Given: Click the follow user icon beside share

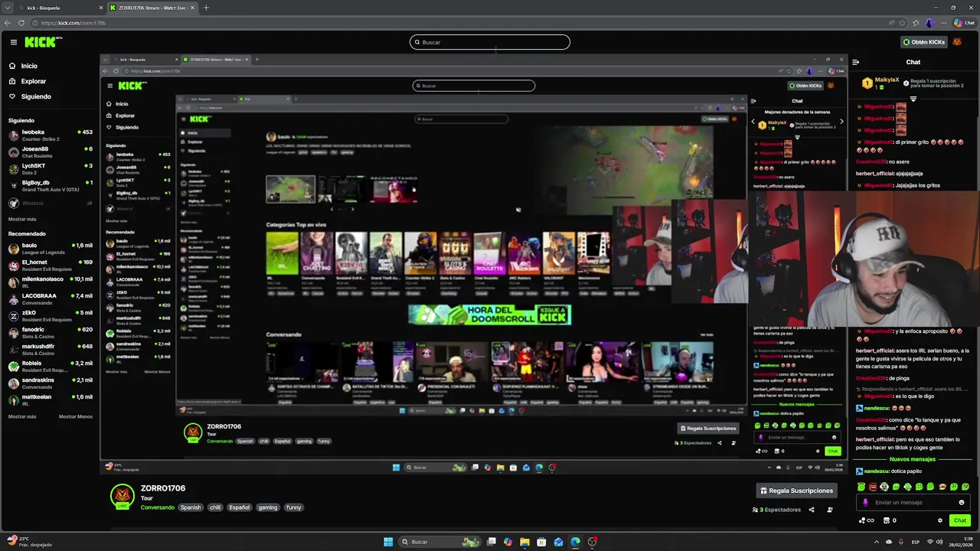Looking at the screenshot, I should click(x=831, y=510).
